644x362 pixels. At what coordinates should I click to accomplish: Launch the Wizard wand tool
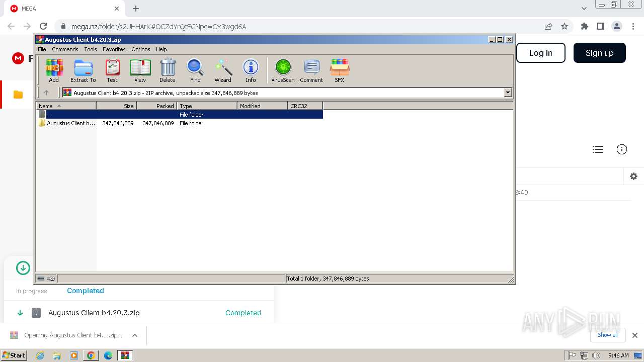click(223, 70)
